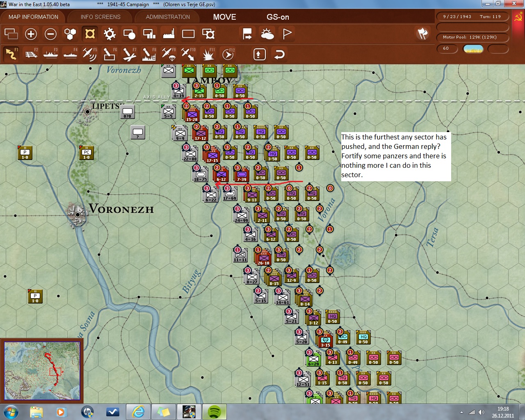Select F5 air recon mode
The width and height of the screenshot is (525, 420).
[90, 54]
